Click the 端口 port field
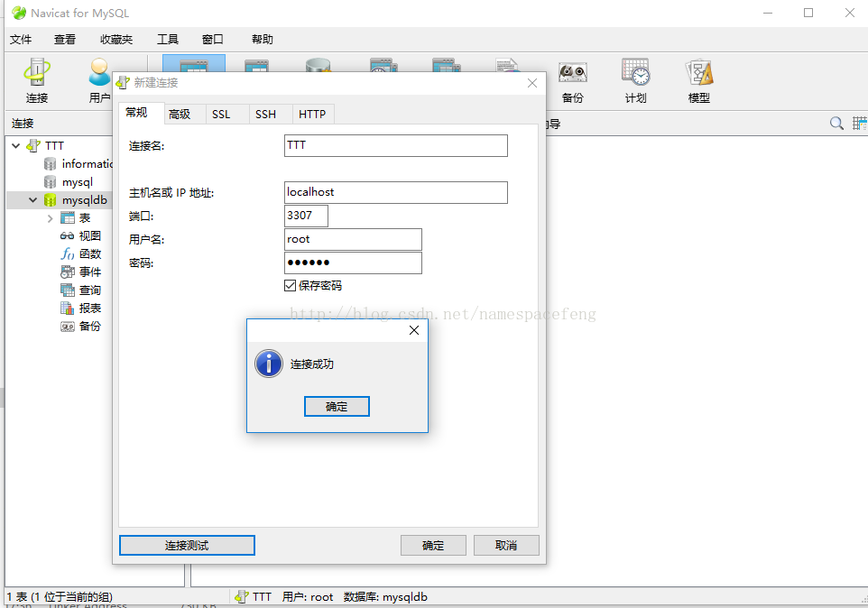868x608 pixels. coord(306,216)
